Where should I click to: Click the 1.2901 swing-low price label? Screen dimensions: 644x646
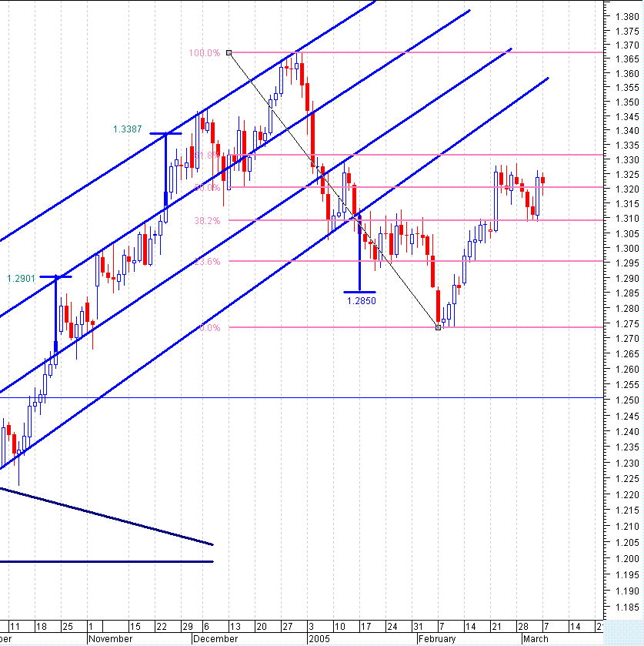click(x=19, y=279)
